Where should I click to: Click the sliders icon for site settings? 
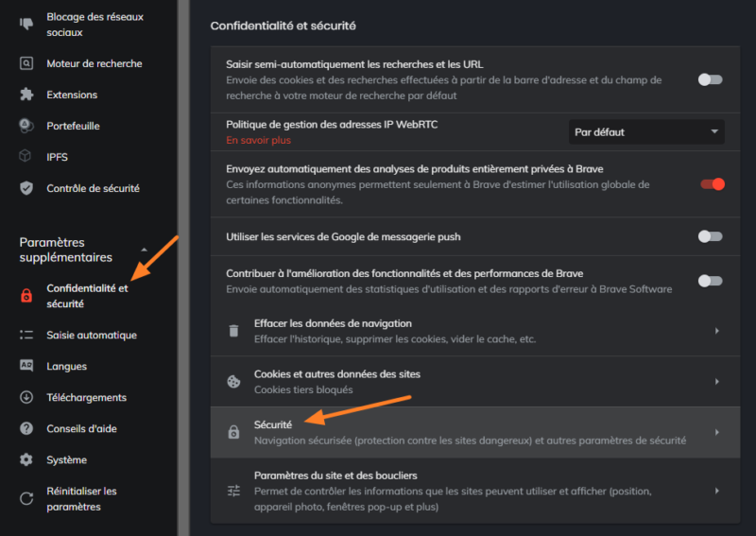pos(233,491)
